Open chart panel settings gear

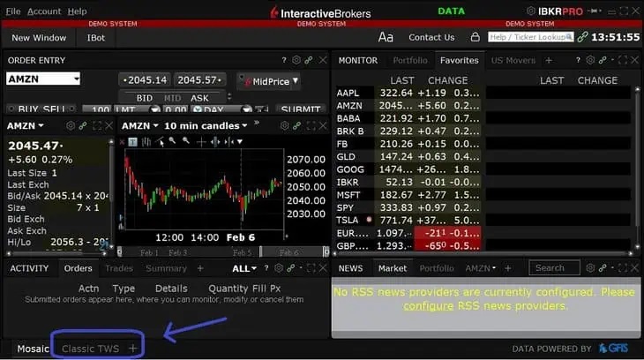tap(284, 125)
